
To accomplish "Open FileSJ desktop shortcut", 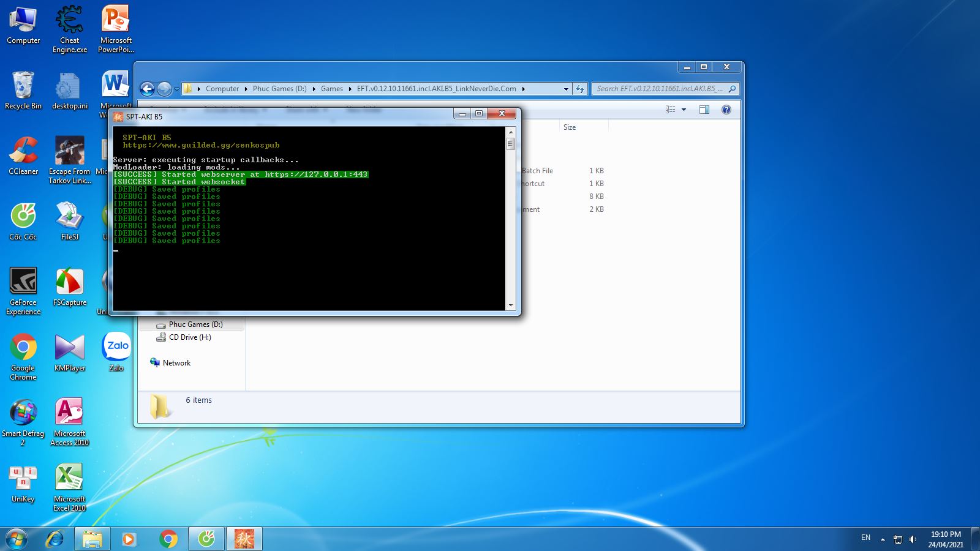I will click(70, 222).
